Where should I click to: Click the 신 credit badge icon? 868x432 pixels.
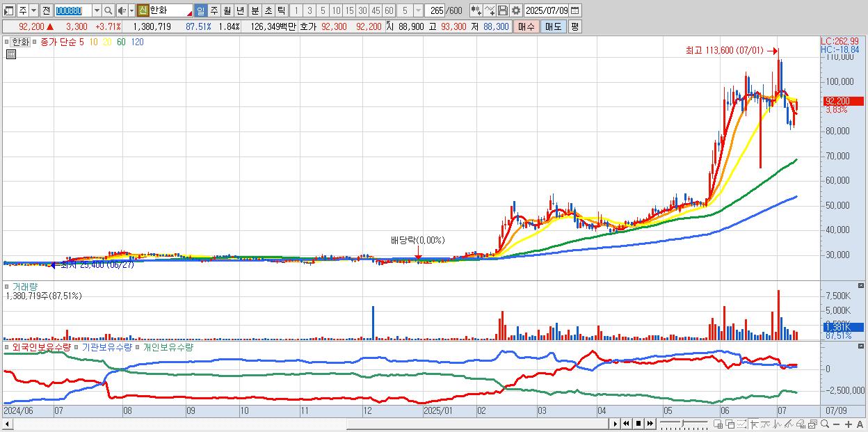(143, 11)
